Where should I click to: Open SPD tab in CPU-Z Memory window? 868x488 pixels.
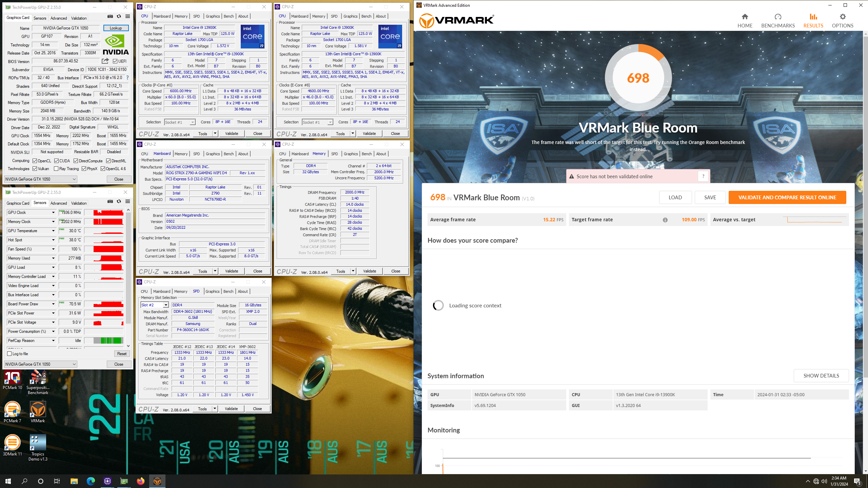[x=334, y=154]
